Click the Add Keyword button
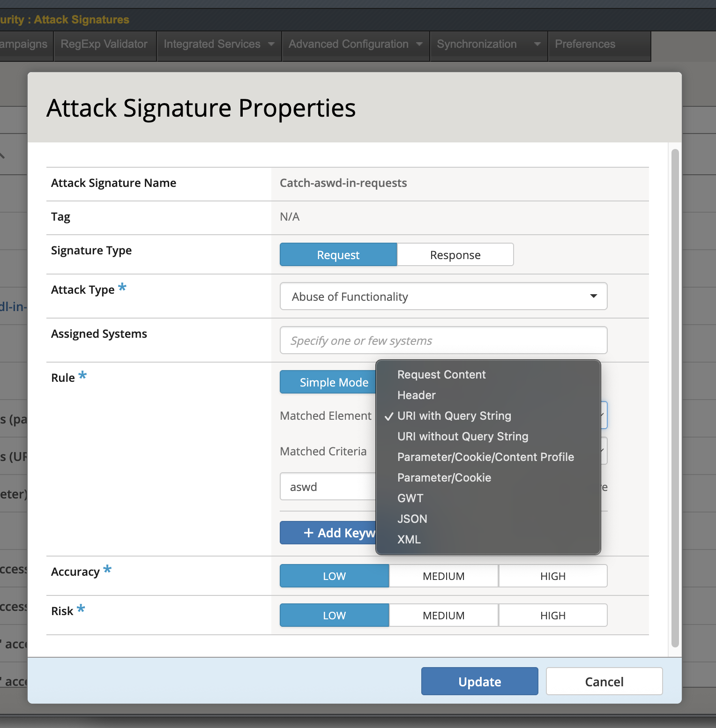716x728 pixels. click(x=328, y=533)
